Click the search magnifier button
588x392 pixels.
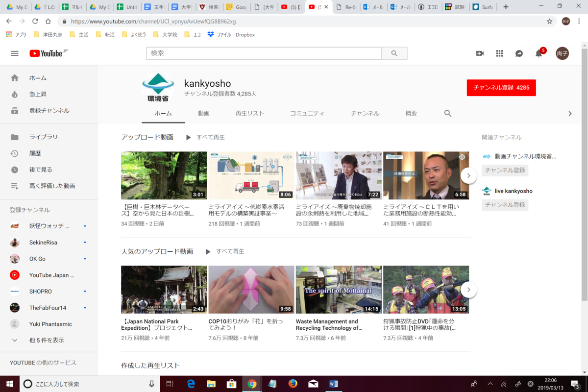[x=394, y=53]
